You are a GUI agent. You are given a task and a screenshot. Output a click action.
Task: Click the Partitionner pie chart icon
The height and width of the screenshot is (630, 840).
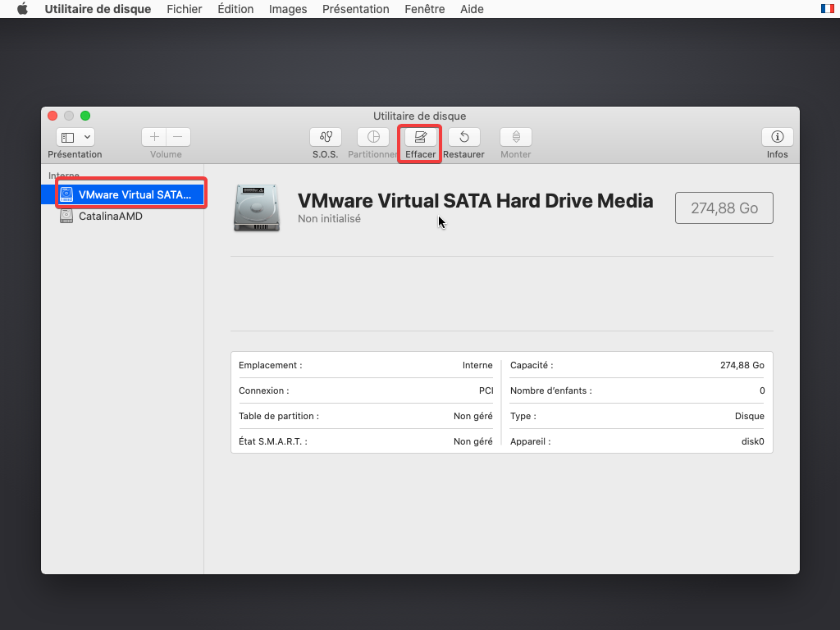pos(373,137)
